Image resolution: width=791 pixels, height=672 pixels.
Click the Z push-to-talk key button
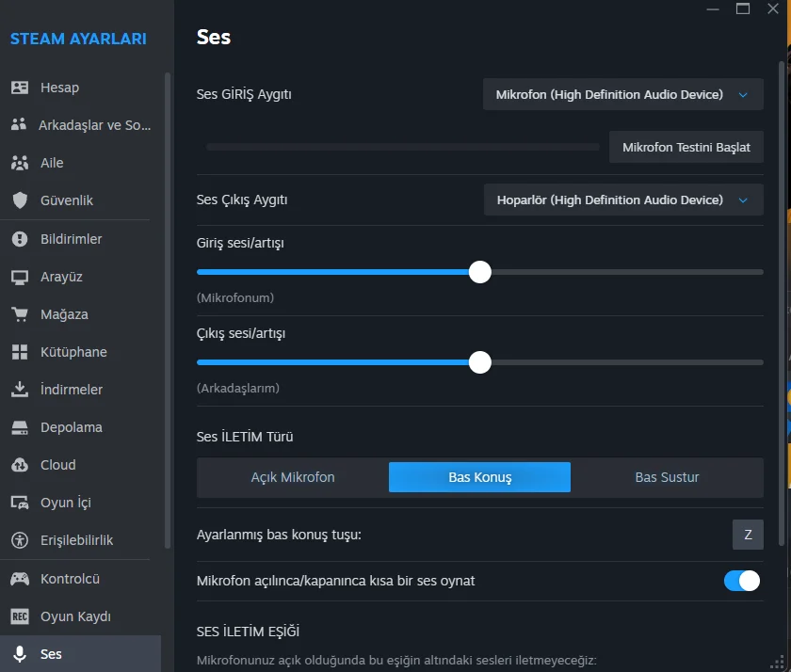pyautogui.click(x=748, y=535)
